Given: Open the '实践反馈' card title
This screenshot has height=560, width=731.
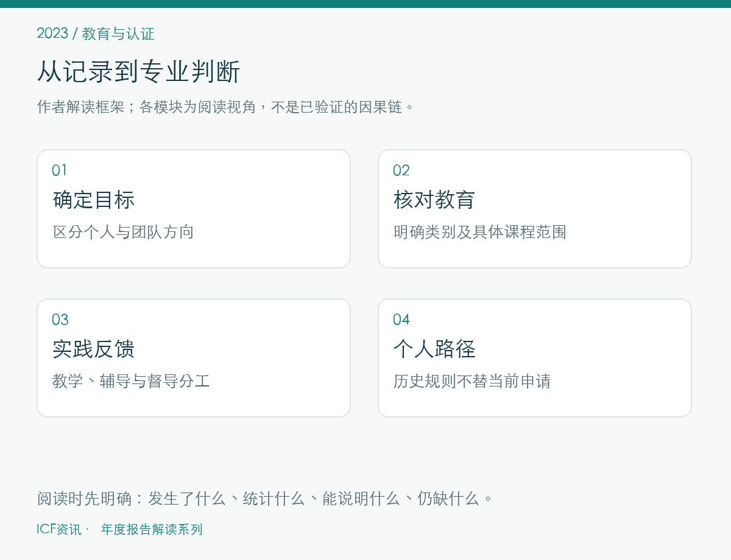Looking at the screenshot, I should click(x=94, y=349).
